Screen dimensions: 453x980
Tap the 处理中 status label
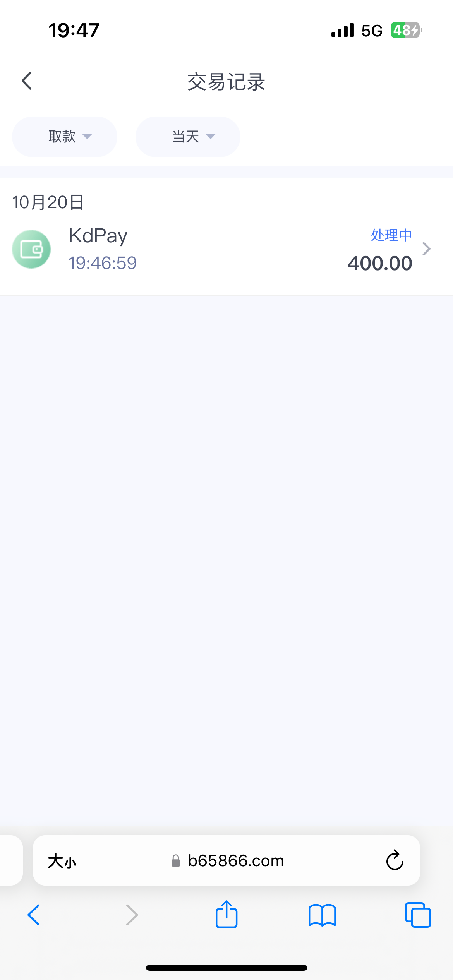(391, 235)
